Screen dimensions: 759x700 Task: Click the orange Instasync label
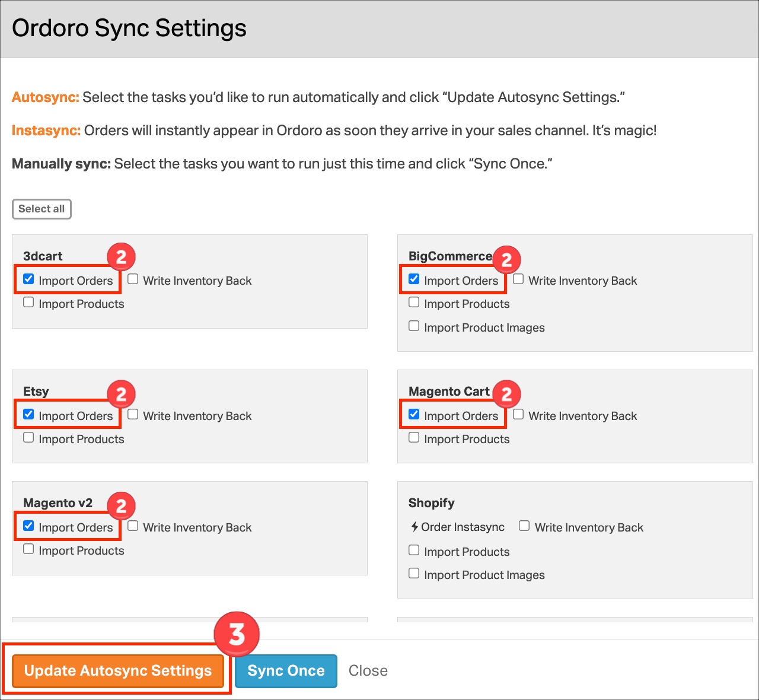click(46, 131)
